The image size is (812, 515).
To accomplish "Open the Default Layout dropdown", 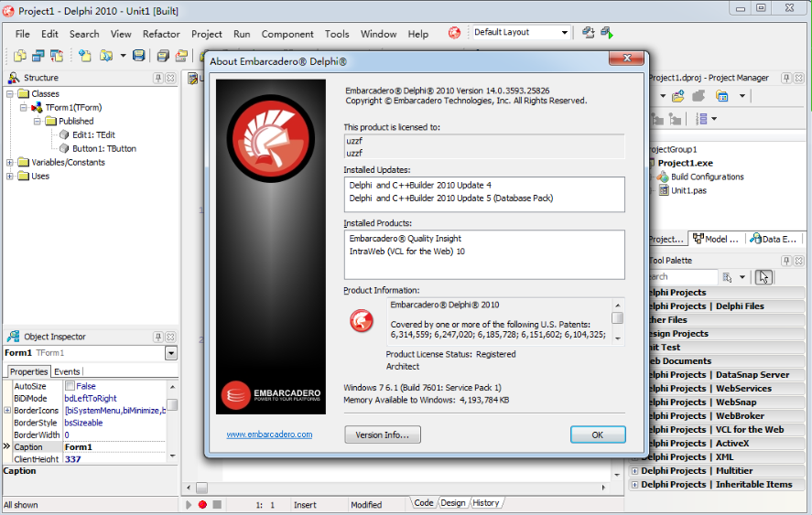I will click(x=565, y=32).
